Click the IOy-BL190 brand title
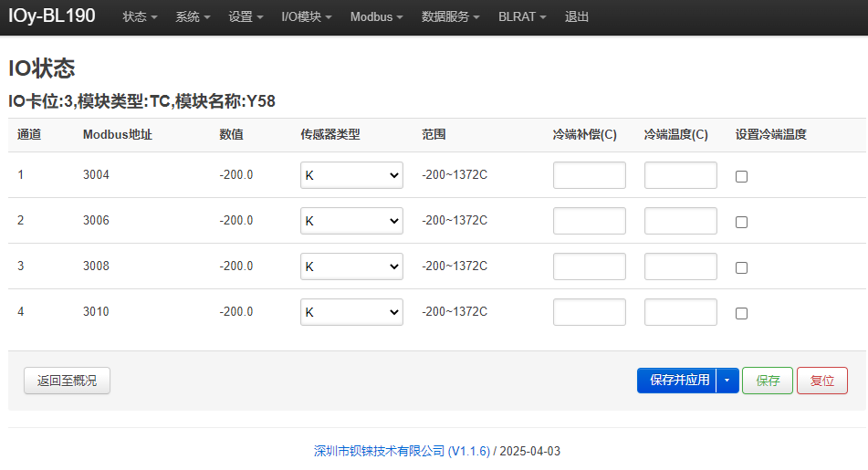This screenshot has width=868, height=470. coord(52,16)
